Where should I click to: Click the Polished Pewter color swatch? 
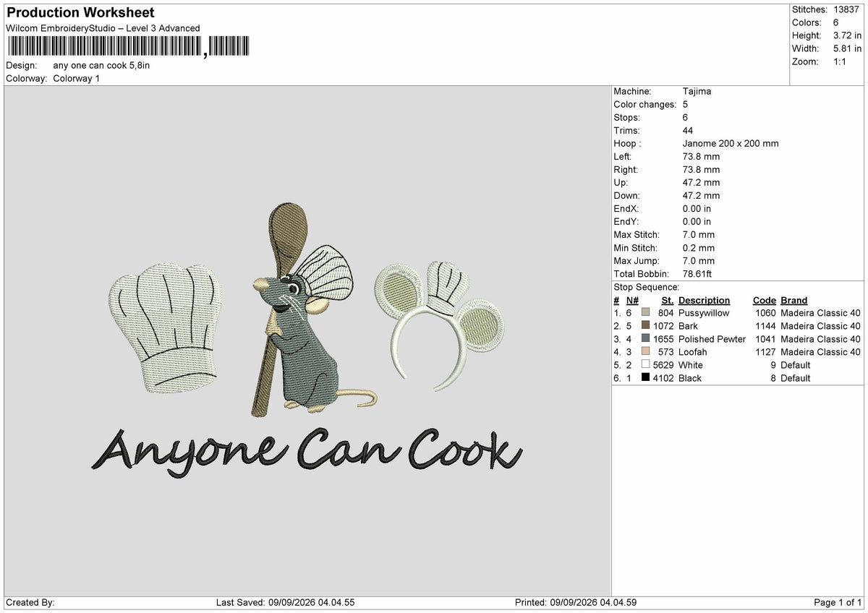pyautogui.click(x=645, y=339)
